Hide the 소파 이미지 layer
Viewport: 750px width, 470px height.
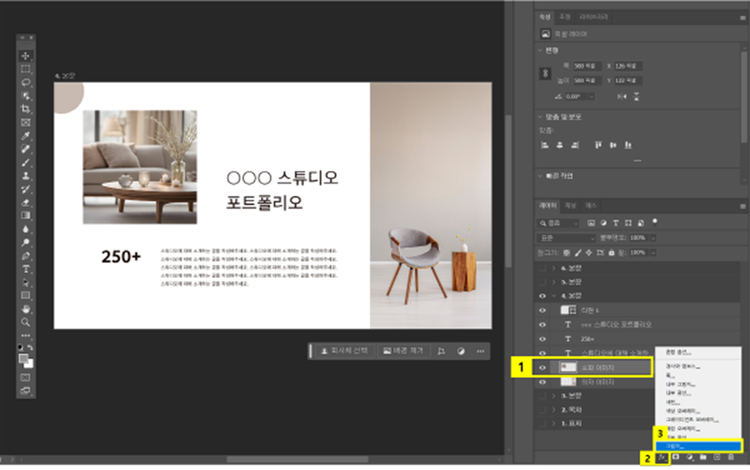pyautogui.click(x=544, y=368)
